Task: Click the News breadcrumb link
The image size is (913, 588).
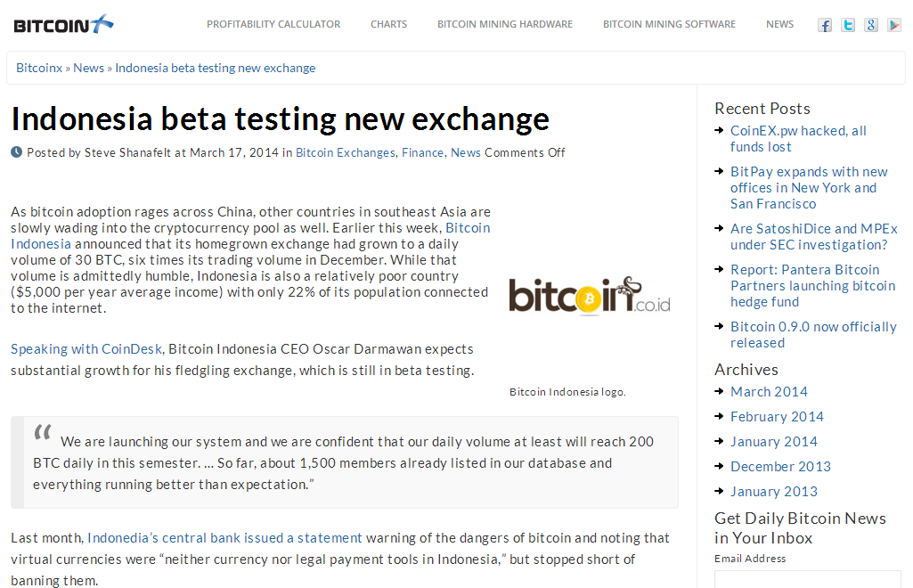Action: click(x=88, y=68)
